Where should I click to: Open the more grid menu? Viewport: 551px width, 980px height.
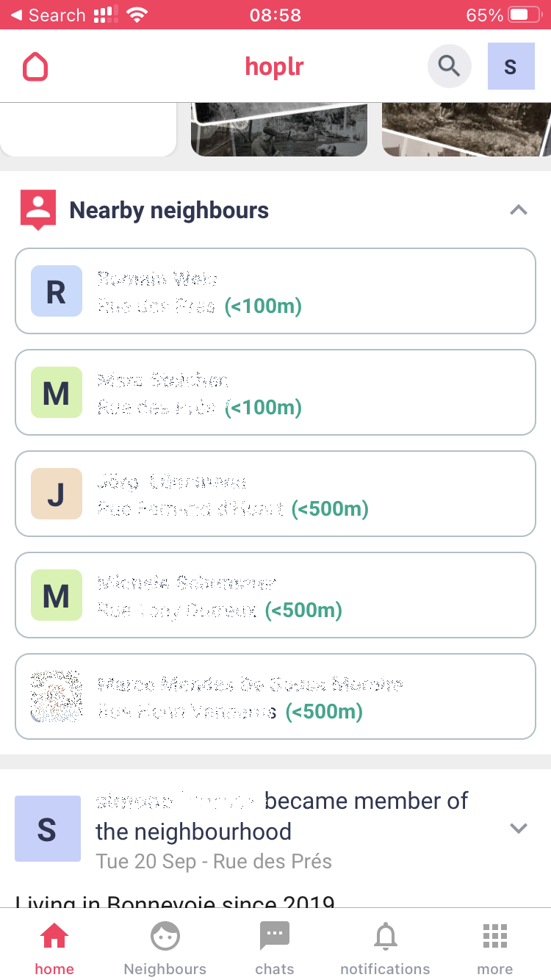(x=495, y=948)
